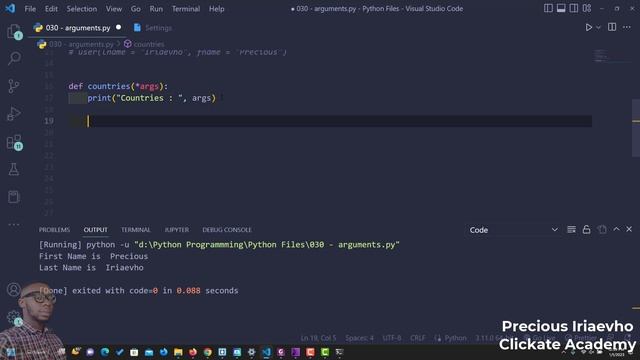The image size is (640, 360).
Task: Open the Search view in activity bar
Action: tap(14, 58)
